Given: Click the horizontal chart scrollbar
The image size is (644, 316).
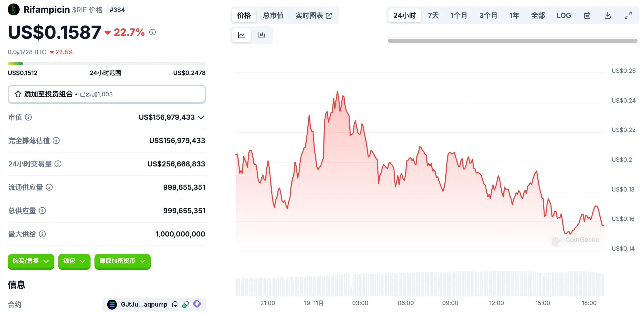Looking at the screenshot, I should click(x=512, y=41).
